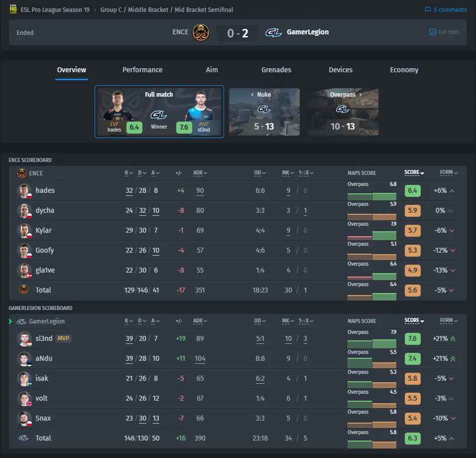Viewport: 476px width, 458px height.
Task: Open hades player profile name link
Action: 45,190
